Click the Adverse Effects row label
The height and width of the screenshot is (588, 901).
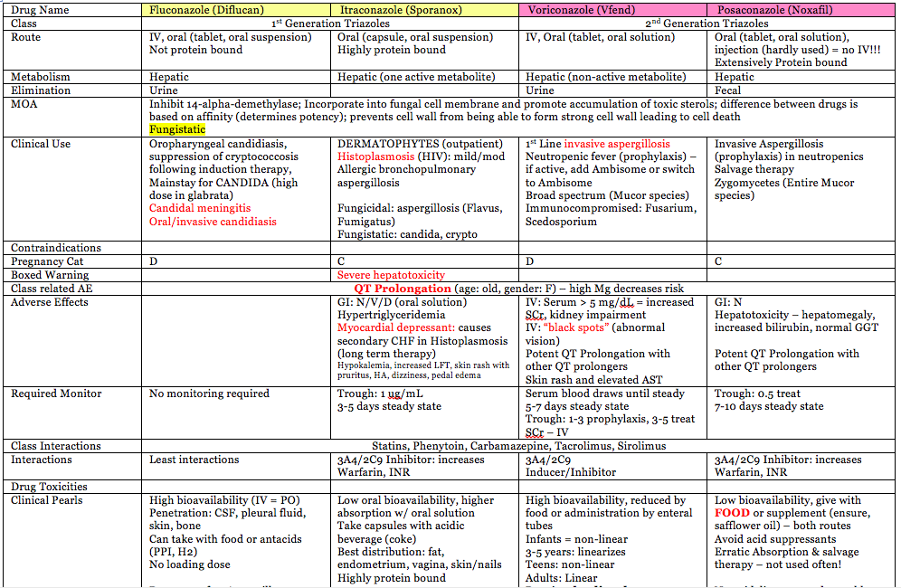50,302
